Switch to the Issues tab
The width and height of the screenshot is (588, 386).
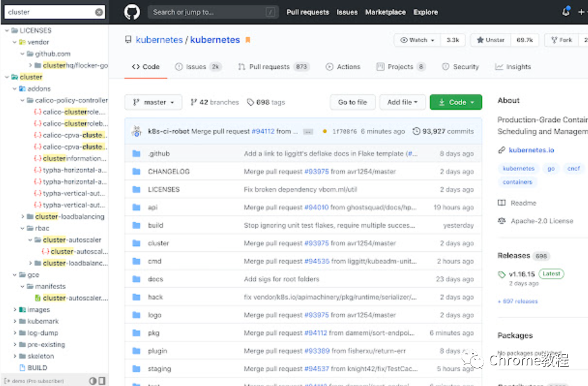[x=199, y=67]
